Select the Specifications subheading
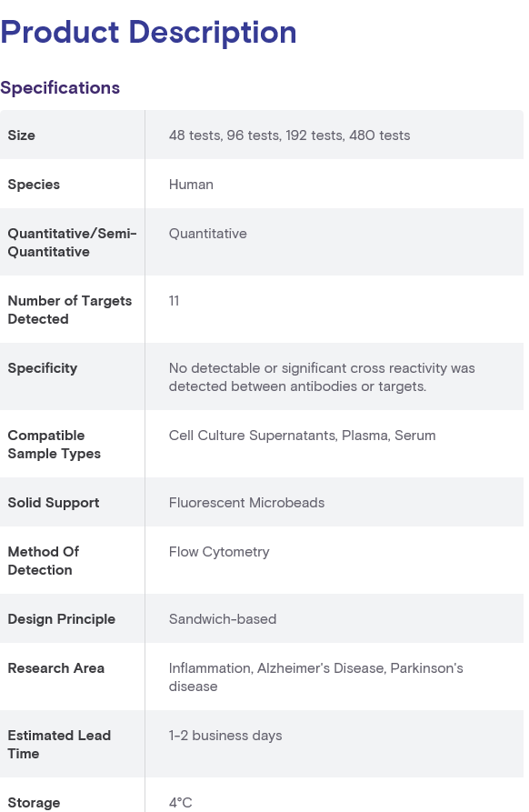 point(60,88)
